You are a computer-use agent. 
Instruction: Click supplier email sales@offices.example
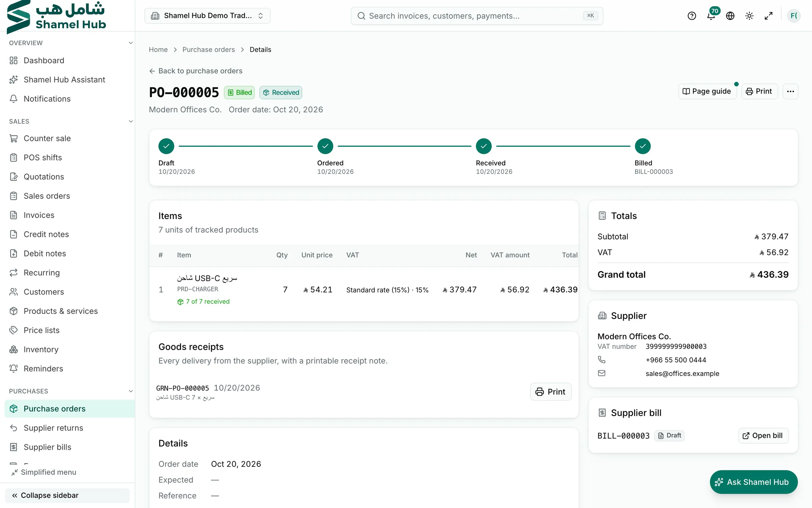[682, 374]
